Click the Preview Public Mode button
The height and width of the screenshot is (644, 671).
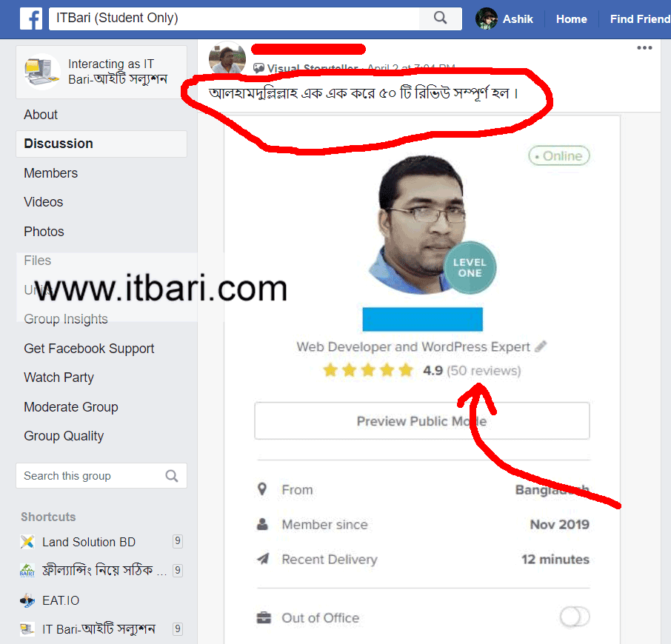pyautogui.click(x=422, y=420)
